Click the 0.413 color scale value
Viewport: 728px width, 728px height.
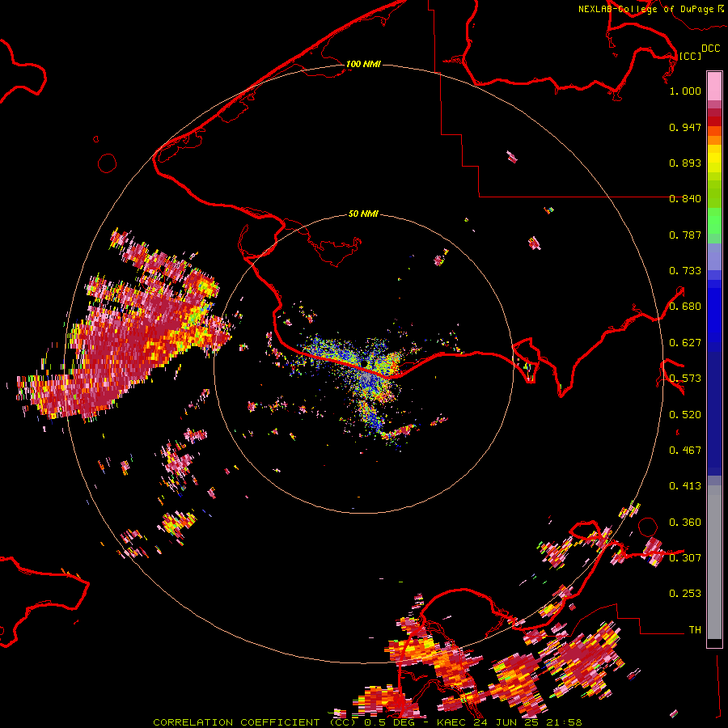coord(685,486)
